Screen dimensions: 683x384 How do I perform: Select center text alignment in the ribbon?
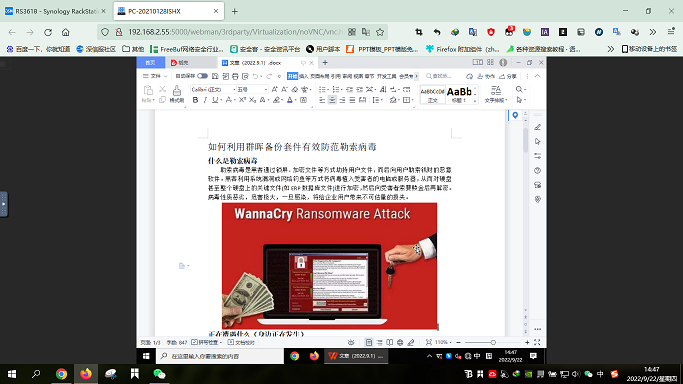(332, 100)
